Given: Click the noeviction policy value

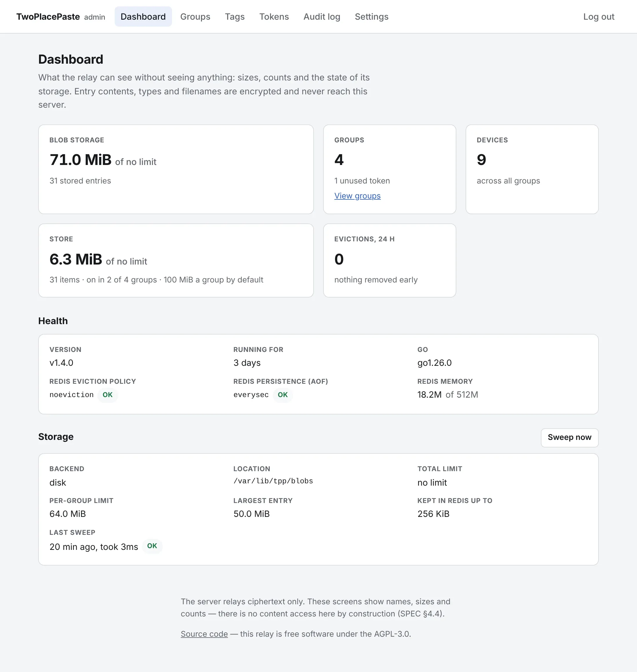Looking at the screenshot, I should [71, 395].
